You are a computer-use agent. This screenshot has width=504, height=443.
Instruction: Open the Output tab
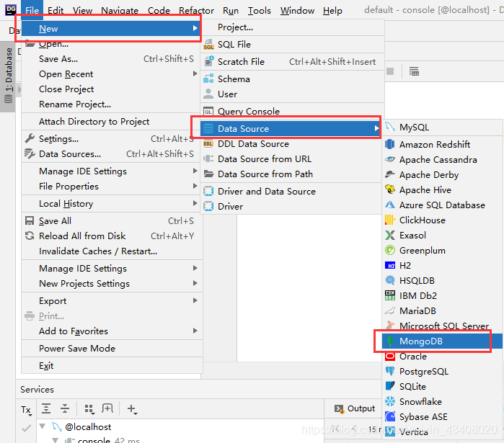pyautogui.click(x=355, y=408)
